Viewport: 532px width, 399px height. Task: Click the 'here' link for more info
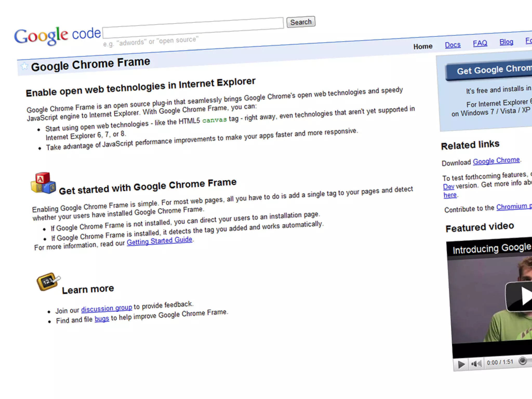tap(450, 195)
